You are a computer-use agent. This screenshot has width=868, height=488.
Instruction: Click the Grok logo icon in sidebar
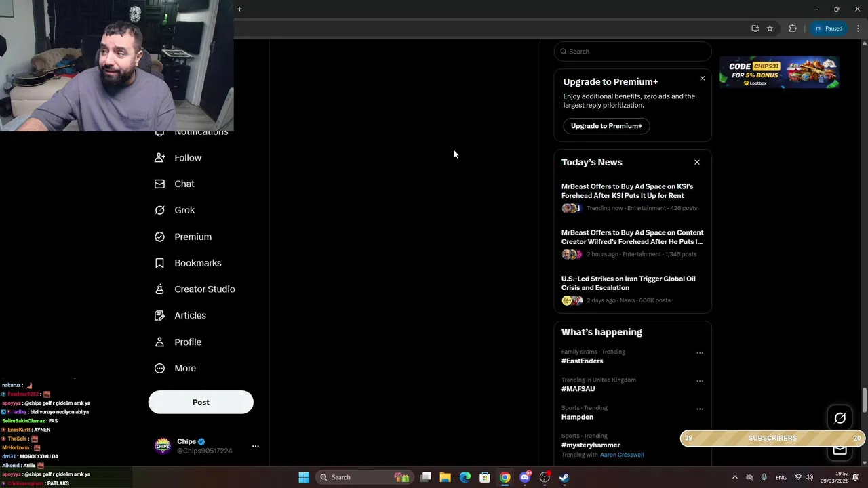point(159,210)
